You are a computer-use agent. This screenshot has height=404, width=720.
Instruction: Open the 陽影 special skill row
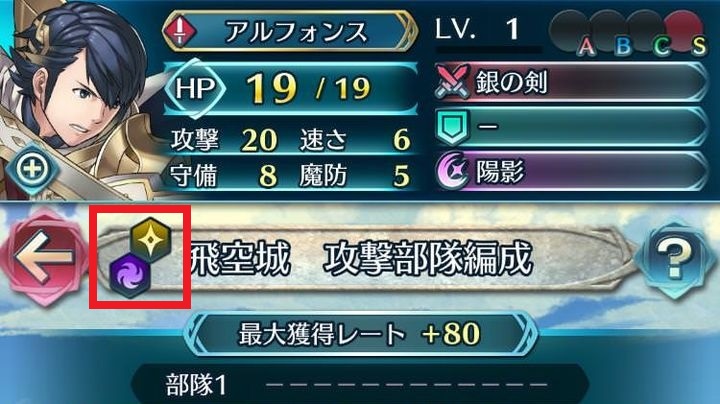tap(571, 171)
